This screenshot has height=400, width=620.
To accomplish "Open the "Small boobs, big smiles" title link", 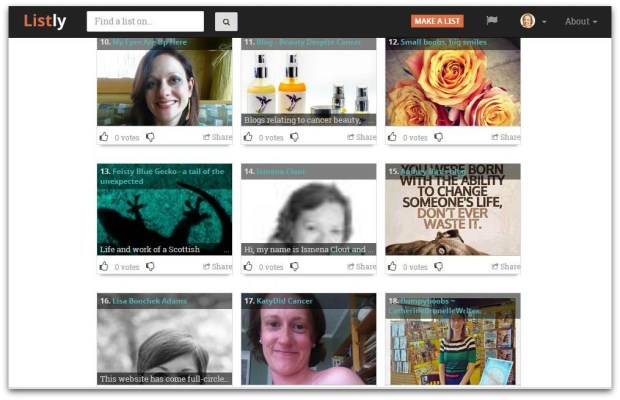I will pos(443,42).
